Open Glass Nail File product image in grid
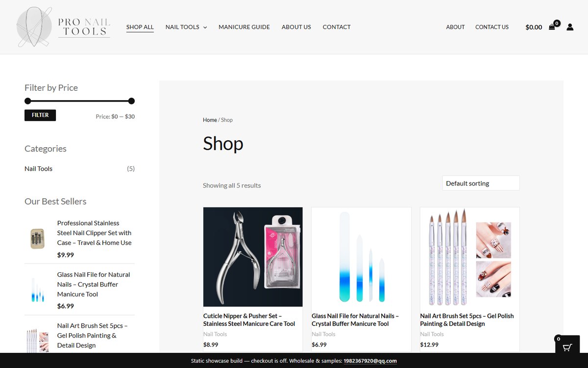This screenshot has height=368, width=588. [x=361, y=257]
